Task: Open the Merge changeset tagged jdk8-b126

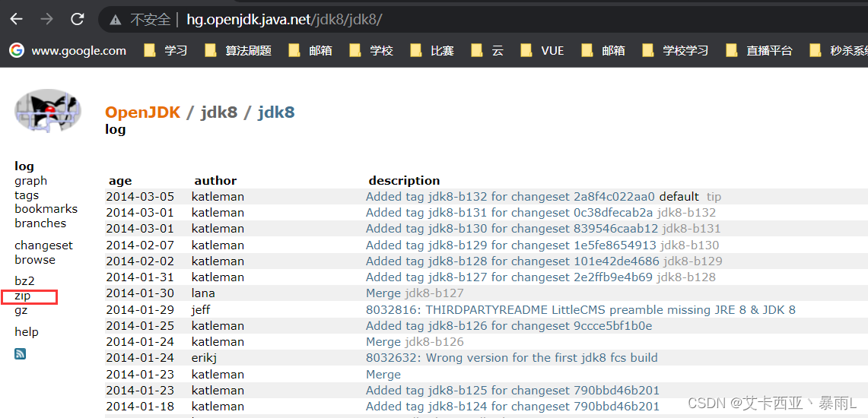Action: (x=383, y=342)
